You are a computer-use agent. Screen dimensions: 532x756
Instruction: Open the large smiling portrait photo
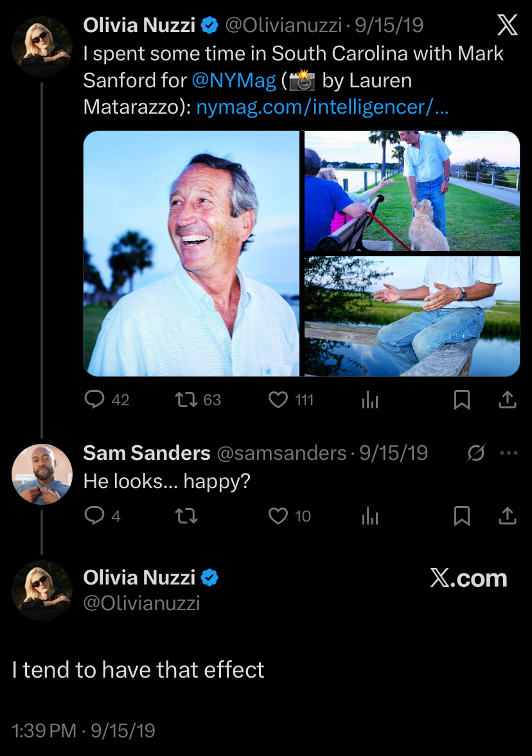click(191, 254)
